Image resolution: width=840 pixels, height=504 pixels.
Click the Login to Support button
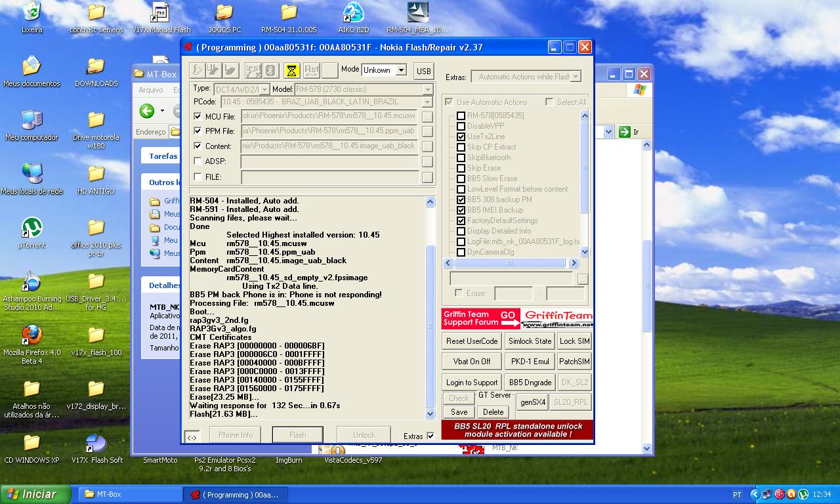click(472, 383)
